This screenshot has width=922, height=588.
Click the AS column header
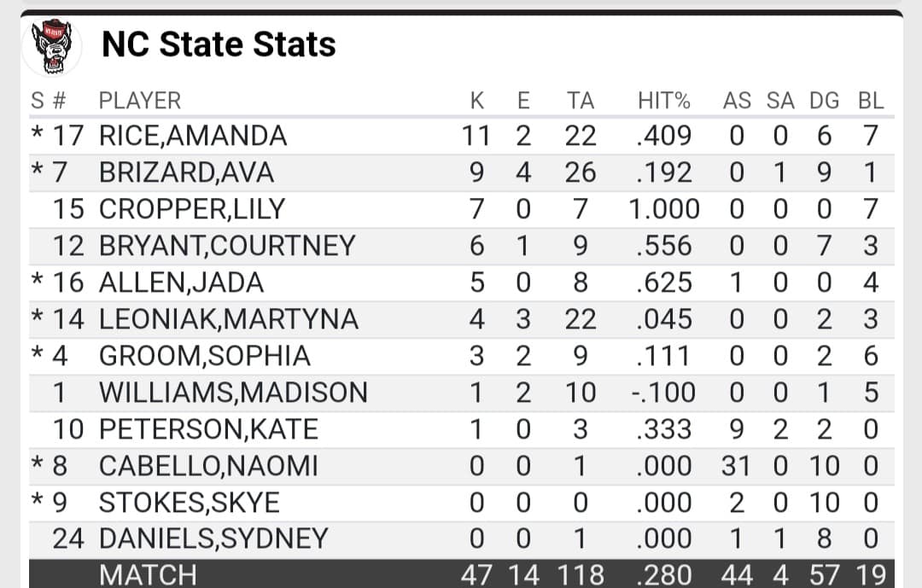[x=737, y=101]
